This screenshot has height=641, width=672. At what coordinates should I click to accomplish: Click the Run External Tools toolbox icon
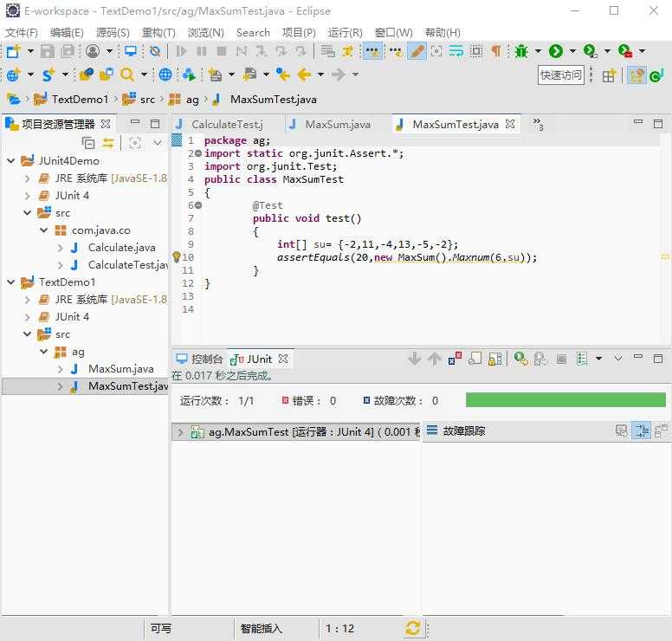point(625,51)
